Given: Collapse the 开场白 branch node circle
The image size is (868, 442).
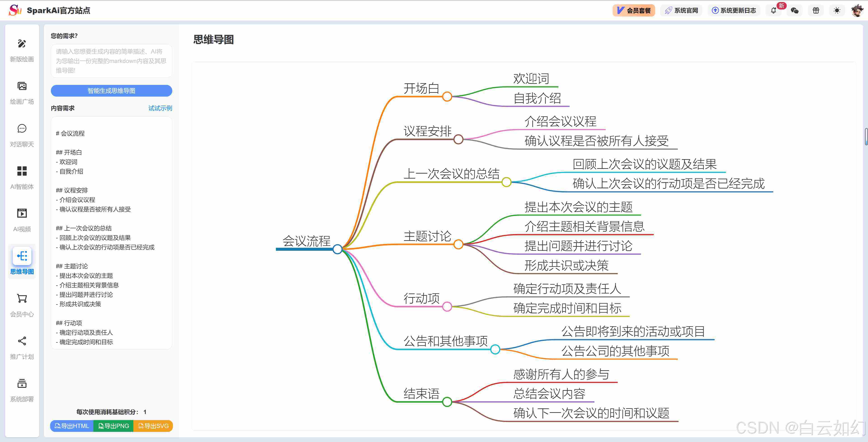Looking at the screenshot, I should coord(447,97).
